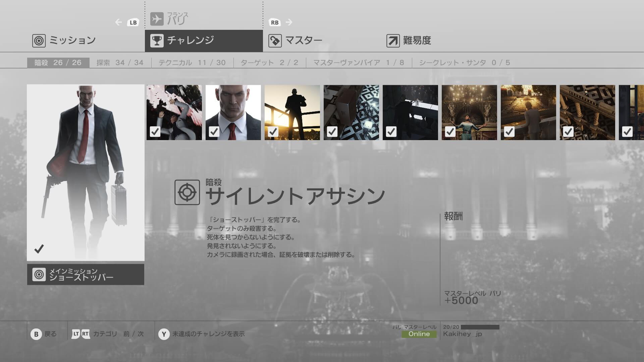This screenshot has width=644, height=362.
Task: Click the arrow icon on 難易度 tab
Action: point(393,41)
